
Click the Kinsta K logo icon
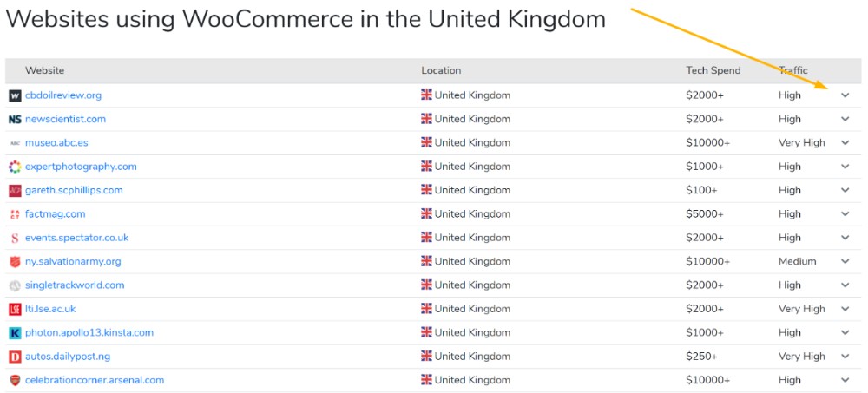[x=15, y=333]
